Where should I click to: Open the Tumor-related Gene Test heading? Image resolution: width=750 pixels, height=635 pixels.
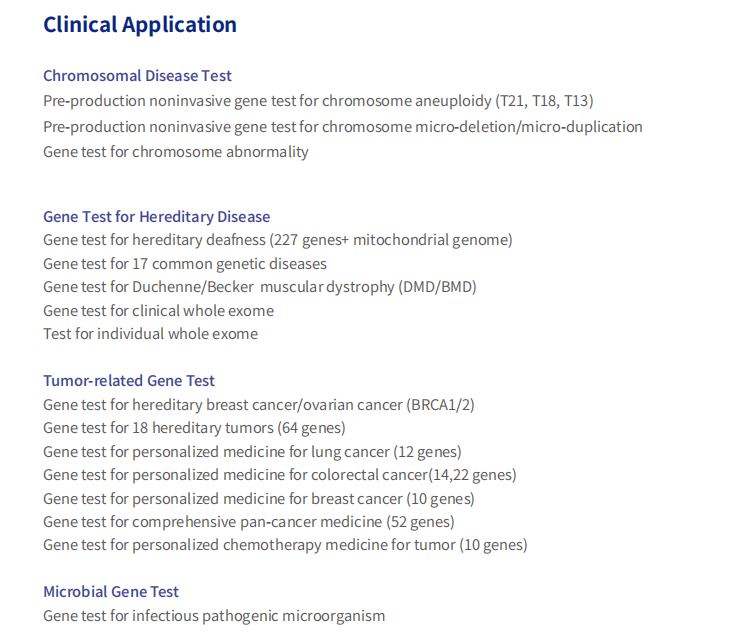[x=129, y=381]
